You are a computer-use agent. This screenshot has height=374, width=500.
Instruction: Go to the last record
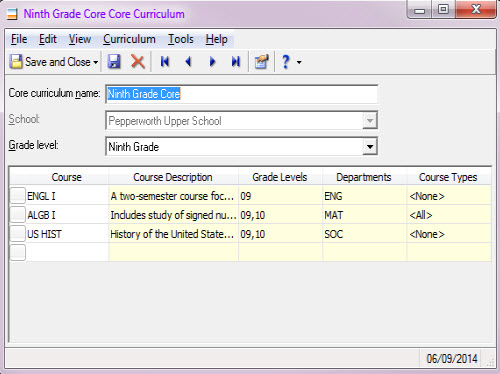click(x=236, y=62)
